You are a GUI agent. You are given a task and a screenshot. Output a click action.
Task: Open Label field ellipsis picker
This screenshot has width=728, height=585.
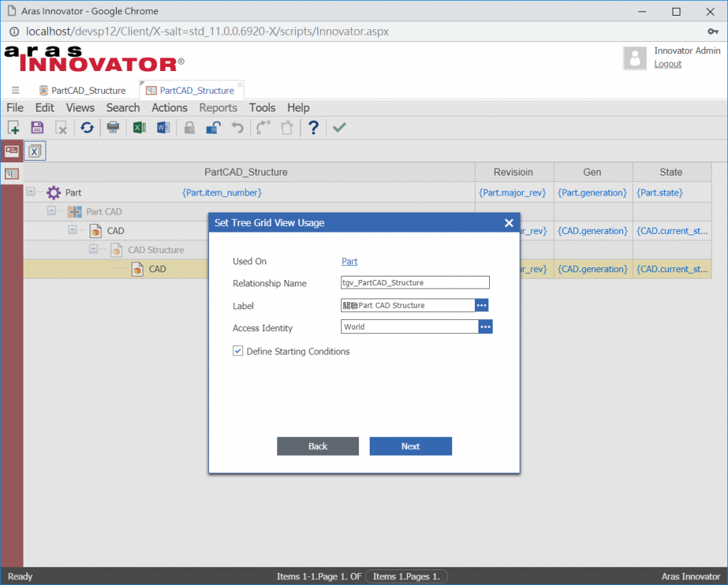pyautogui.click(x=481, y=305)
